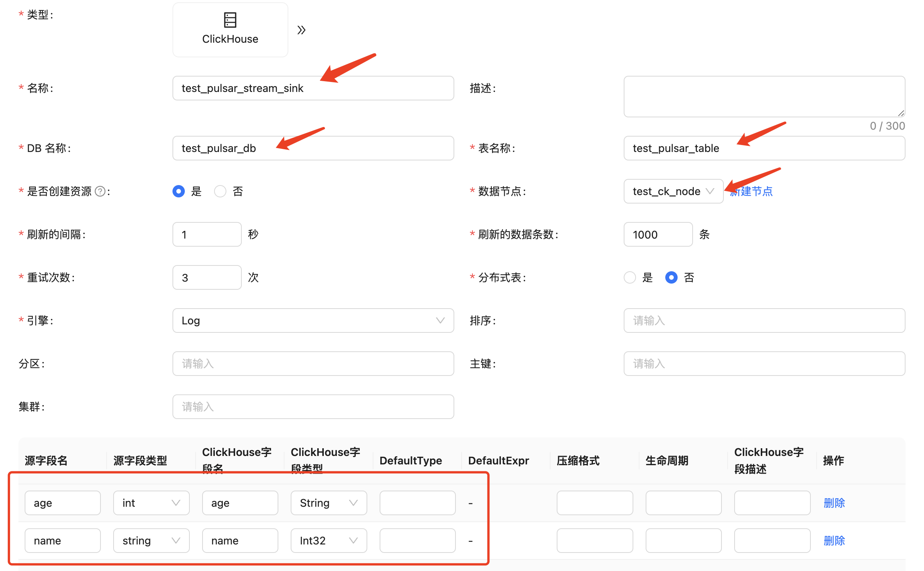Expand more sink types with double chevron
This screenshot has width=924, height=571.
(301, 30)
